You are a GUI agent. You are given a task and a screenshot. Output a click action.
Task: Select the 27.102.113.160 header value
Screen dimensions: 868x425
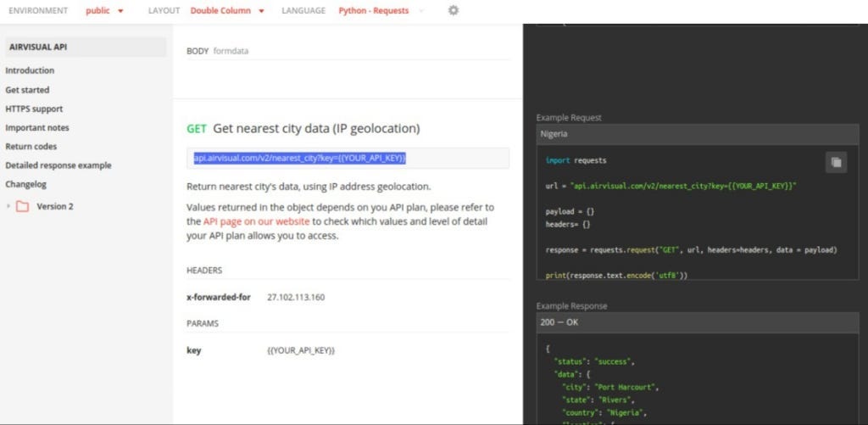[x=296, y=298]
